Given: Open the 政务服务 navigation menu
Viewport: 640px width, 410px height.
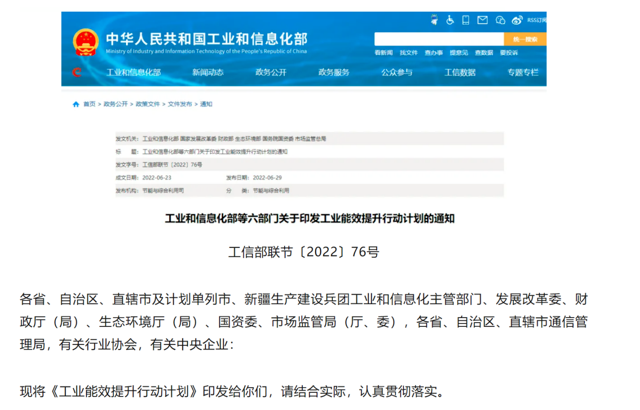Looking at the screenshot, I should (x=334, y=73).
